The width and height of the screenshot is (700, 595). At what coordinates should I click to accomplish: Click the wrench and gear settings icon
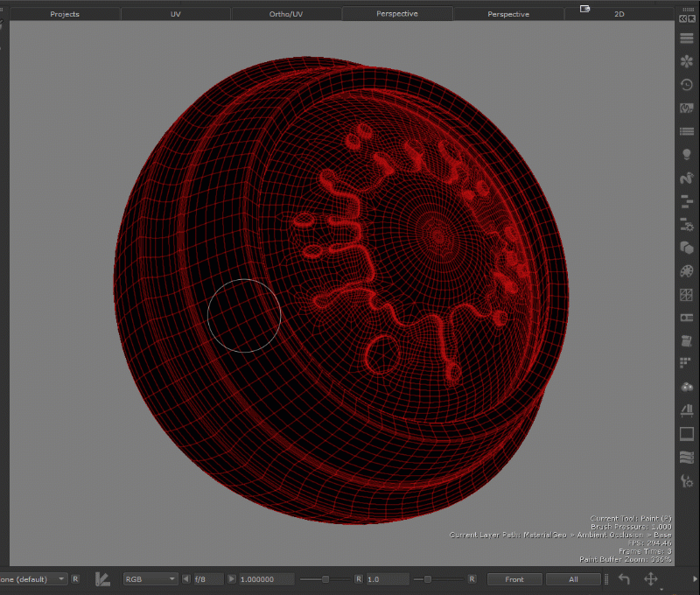coord(687,480)
